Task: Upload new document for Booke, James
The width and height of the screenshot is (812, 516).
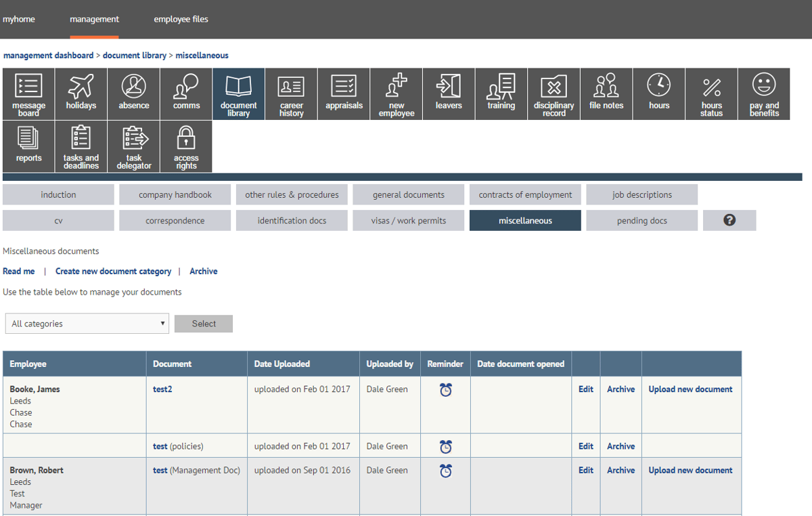Action: (x=690, y=389)
